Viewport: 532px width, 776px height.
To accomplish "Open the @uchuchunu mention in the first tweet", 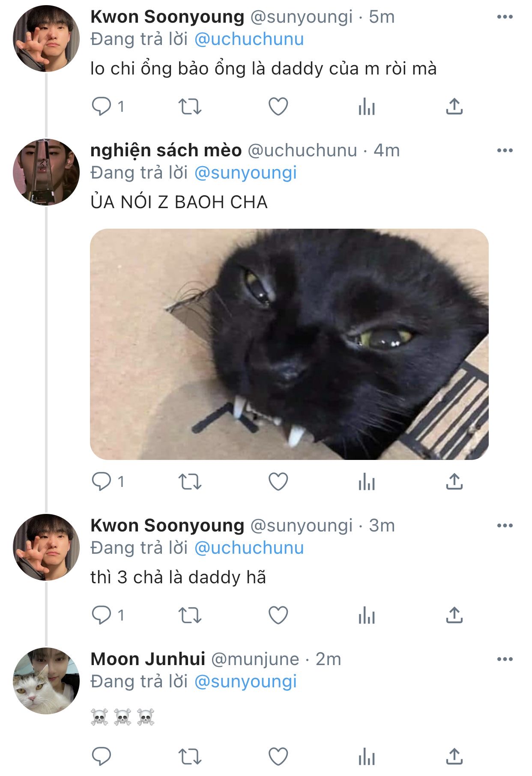I will pyautogui.click(x=249, y=39).
